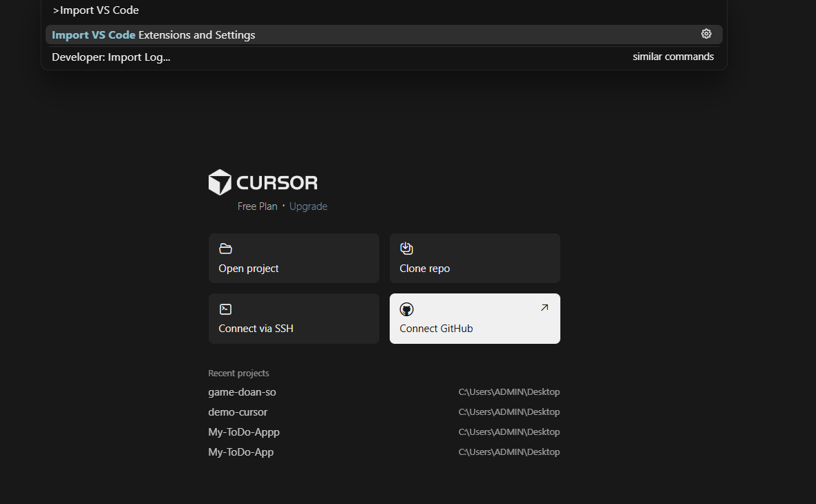Click the Connect GitHub label
This screenshot has height=504, width=816.
pos(436,329)
